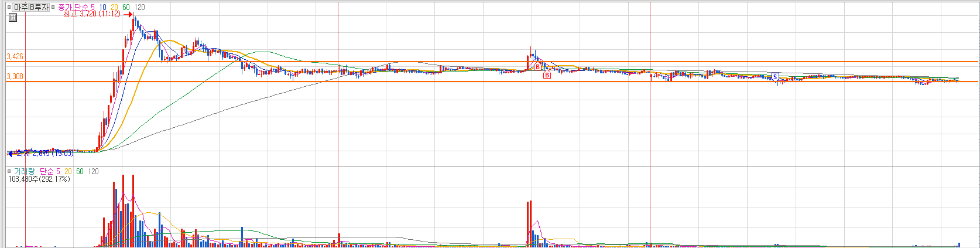
Task: Click the gray 120 price moving average
Action: 139,7
